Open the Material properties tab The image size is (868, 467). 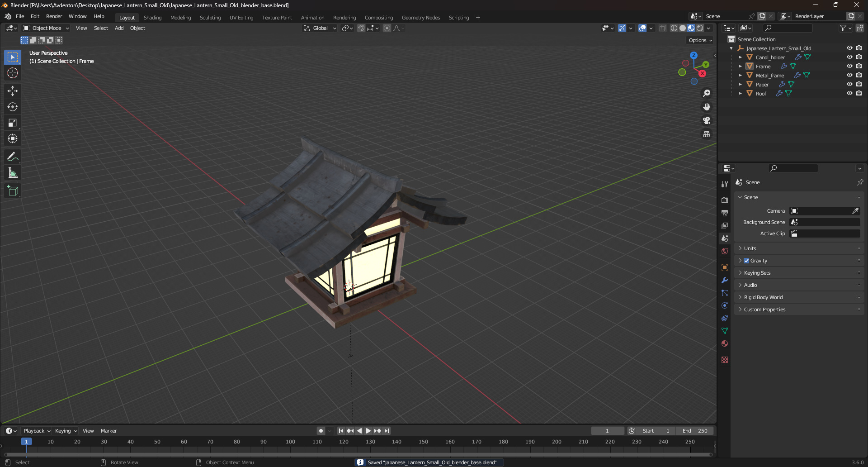pos(725,343)
